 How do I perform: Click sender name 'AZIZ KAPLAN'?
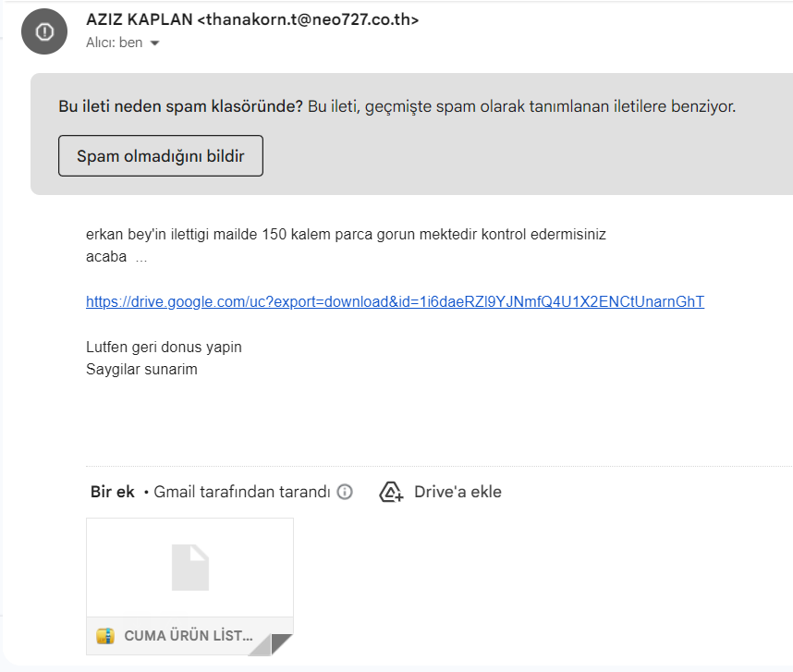pyautogui.click(x=139, y=19)
